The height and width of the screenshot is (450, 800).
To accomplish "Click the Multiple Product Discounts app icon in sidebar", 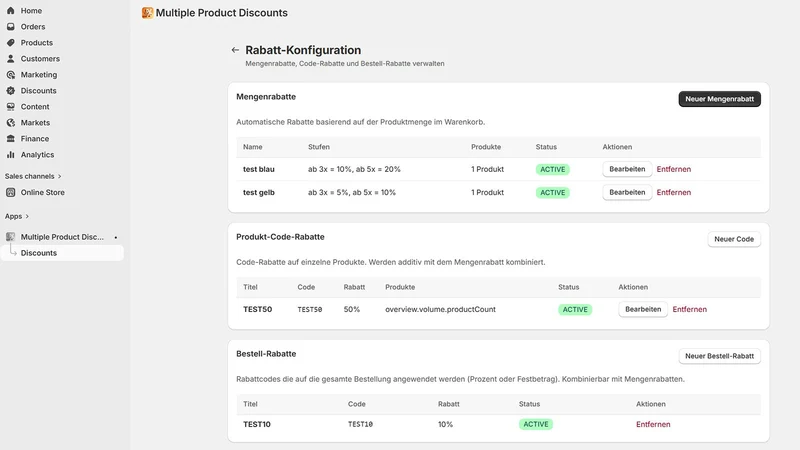I will [x=11, y=237].
